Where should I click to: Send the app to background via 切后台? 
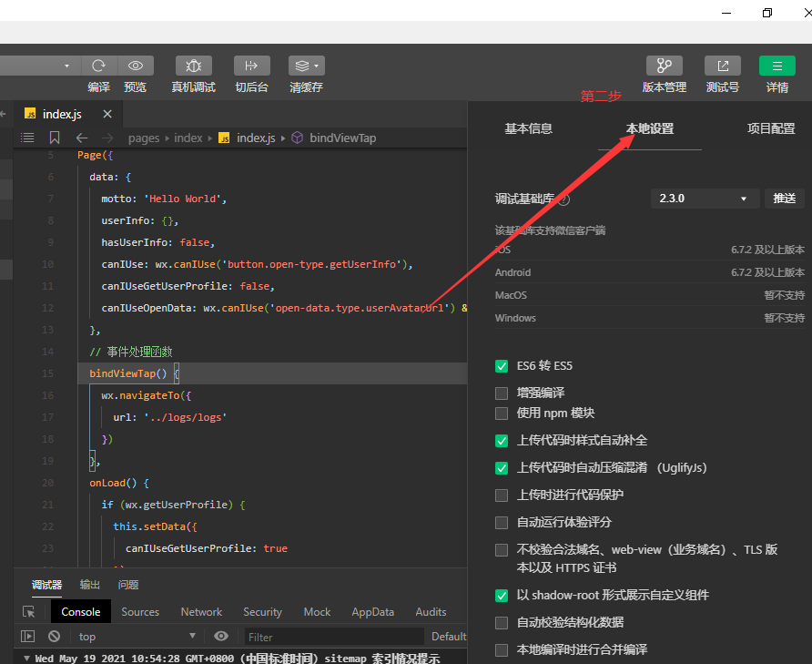click(x=251, y=66)
